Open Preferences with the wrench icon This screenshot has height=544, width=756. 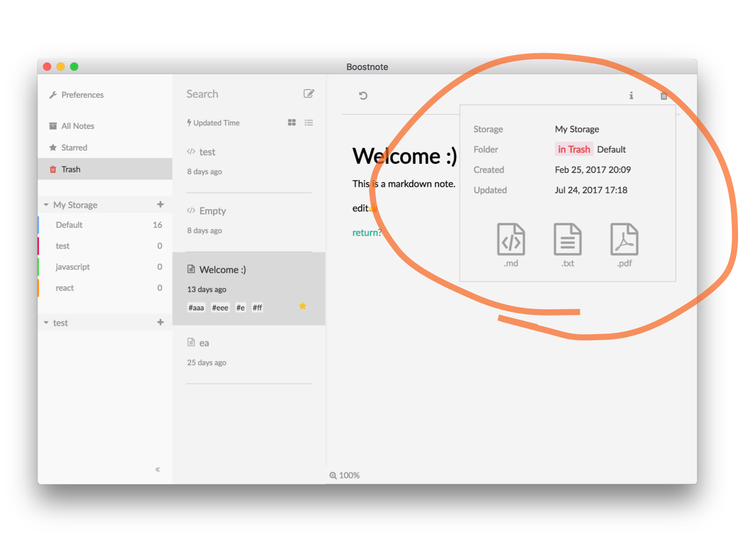(x=76, y=95)
